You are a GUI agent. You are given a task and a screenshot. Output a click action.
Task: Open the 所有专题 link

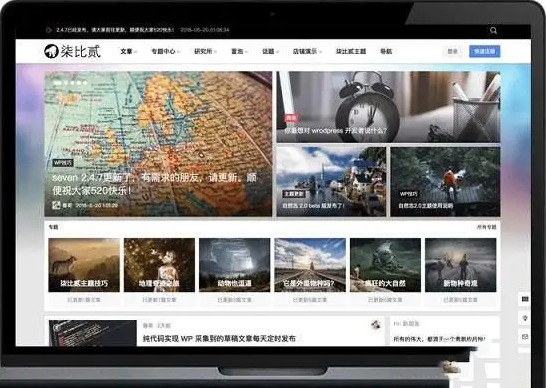(486, 227)
